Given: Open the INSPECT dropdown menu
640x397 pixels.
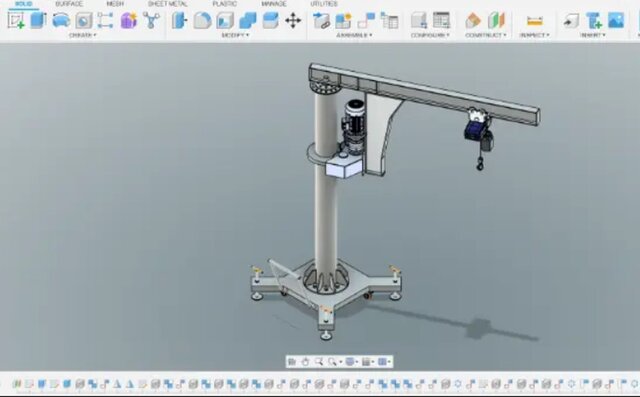Looking at the screenshot, I should [x=534, y=35].
